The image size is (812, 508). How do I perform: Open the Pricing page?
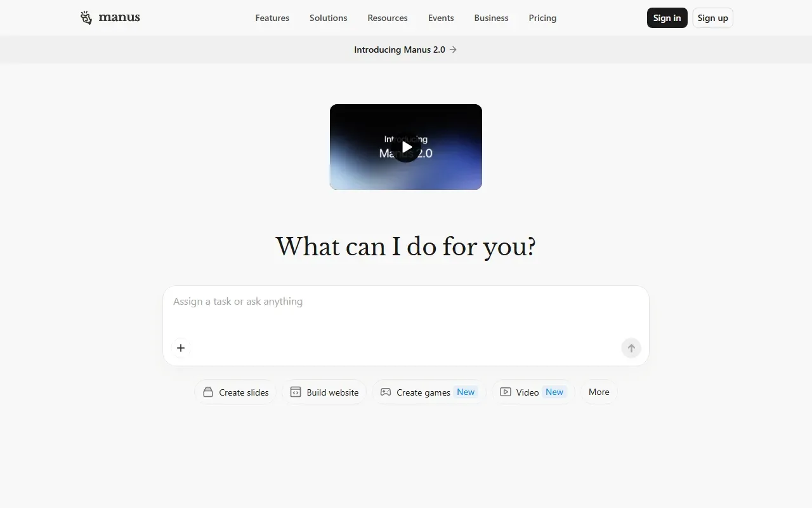[x=542, y=18]
